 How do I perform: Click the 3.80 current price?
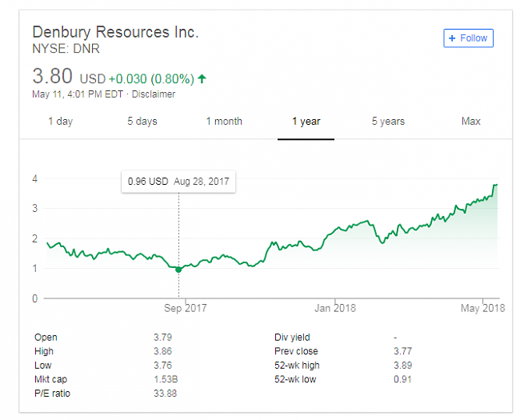click(x=52, y=77)
